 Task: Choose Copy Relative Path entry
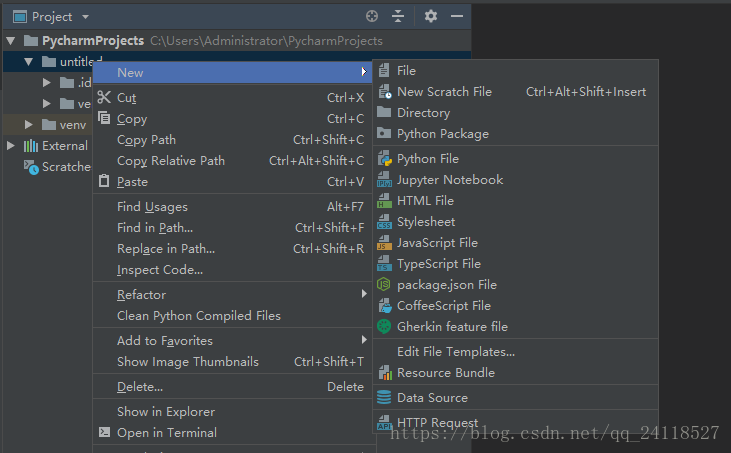point(232,160)
